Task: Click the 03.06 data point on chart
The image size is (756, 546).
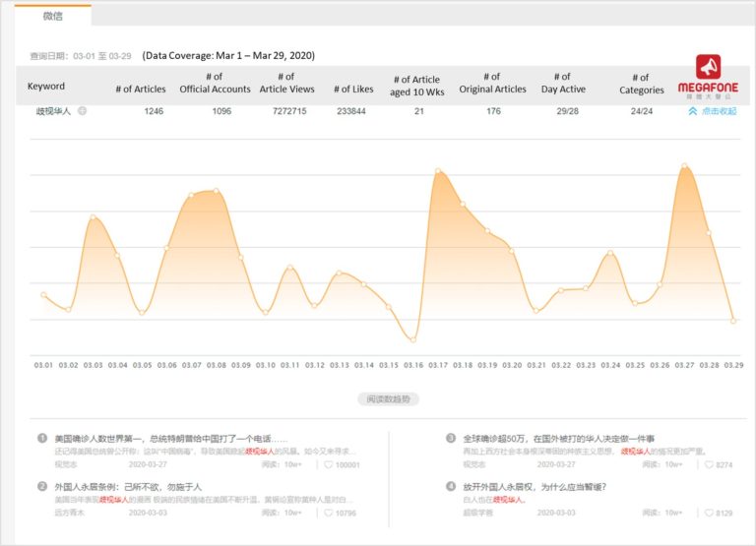Action: [166, 248]
